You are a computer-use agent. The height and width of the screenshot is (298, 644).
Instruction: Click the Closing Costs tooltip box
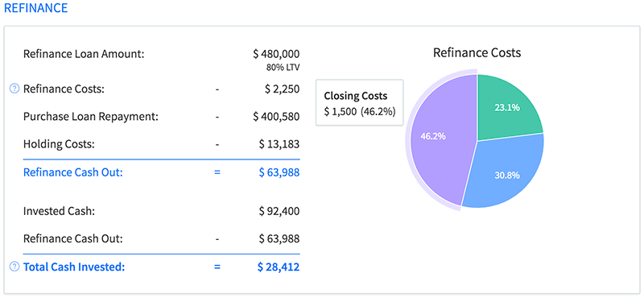[359, 102]
